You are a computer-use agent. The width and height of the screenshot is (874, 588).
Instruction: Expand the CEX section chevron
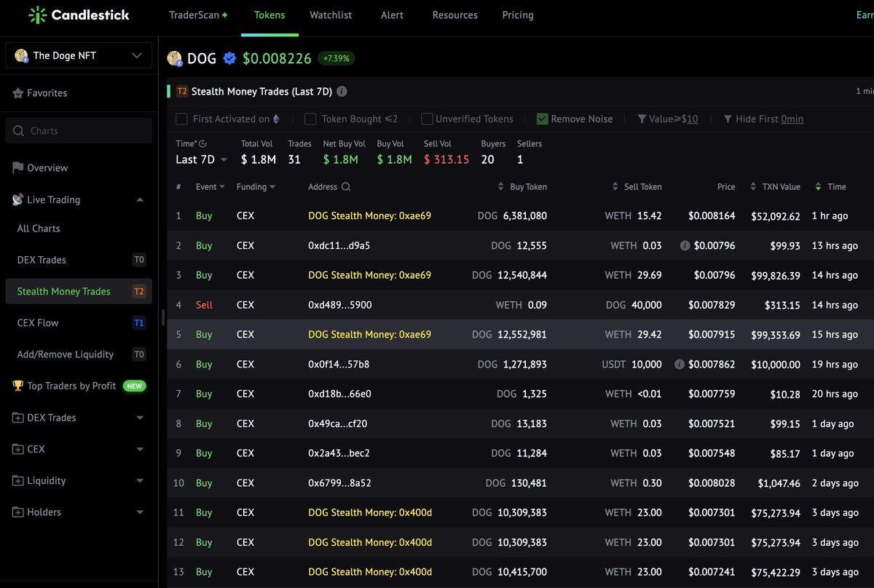(140, 449)
